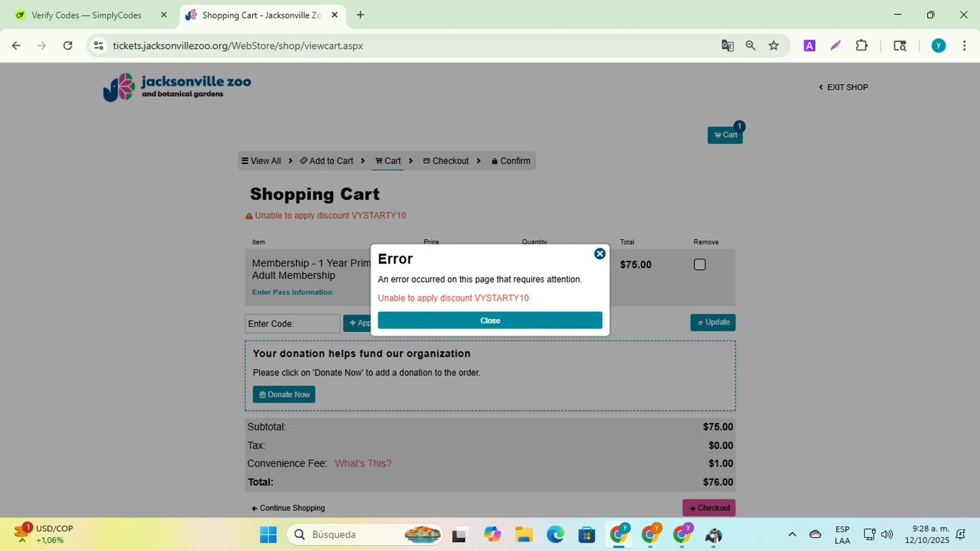This screenshot has height=551, width=980.
Task: Open the tab search side panel icon
Action: [900, 46]
